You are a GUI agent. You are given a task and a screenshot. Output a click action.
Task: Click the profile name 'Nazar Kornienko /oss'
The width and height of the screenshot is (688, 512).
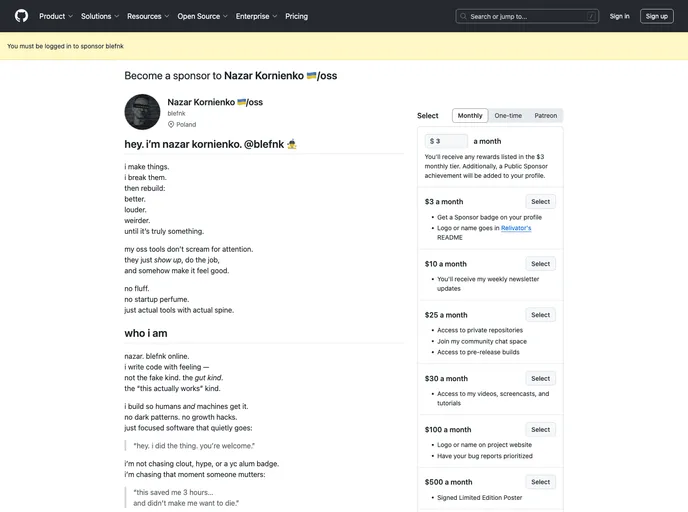(x=215, y=102)
